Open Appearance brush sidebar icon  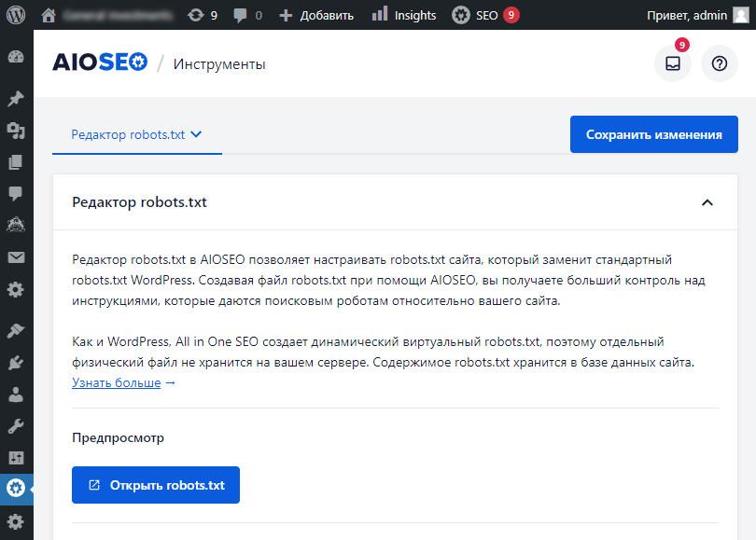[16, 330]
